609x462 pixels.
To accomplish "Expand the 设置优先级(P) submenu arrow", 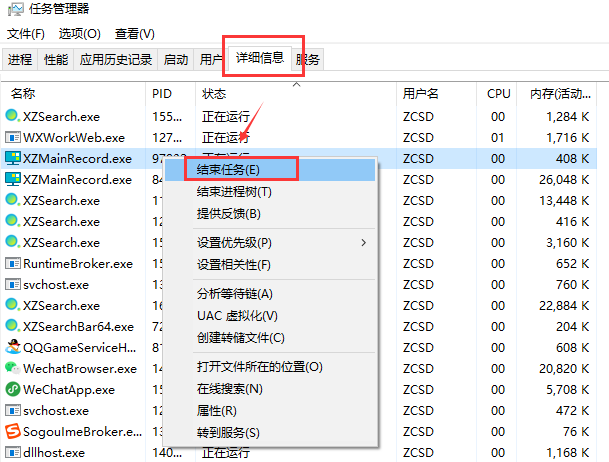I will point(364,243).
